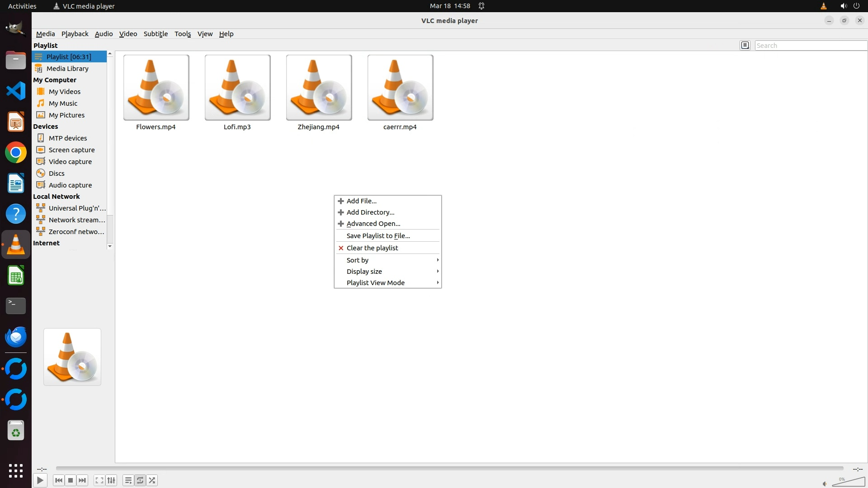
Task: Select Add File... option
Action: pyautogui.click(x=361, y=201)
